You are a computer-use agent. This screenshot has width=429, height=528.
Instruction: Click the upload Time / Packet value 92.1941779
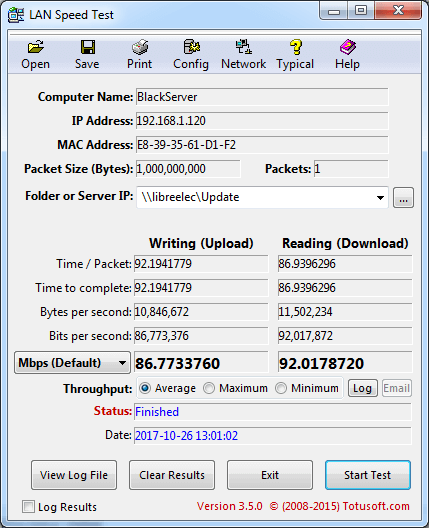(201, 264)
